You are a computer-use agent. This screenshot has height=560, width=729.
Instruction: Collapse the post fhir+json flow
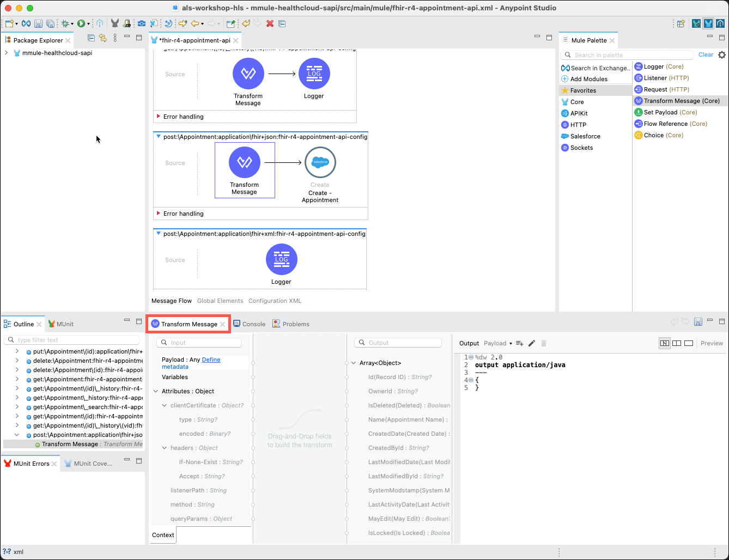tap(159, 137)
